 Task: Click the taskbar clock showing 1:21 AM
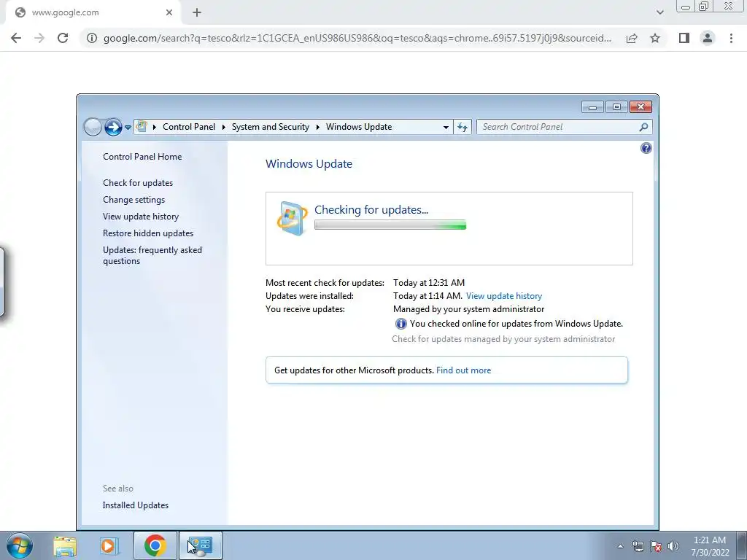point(710,546)
